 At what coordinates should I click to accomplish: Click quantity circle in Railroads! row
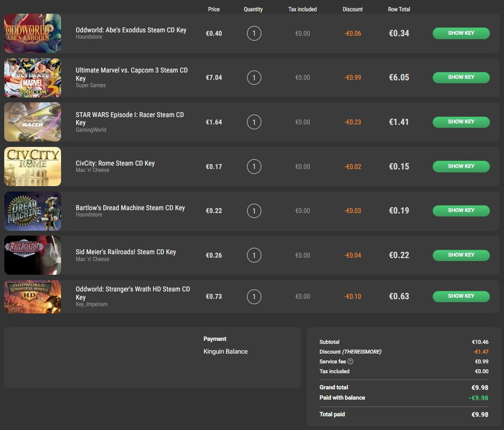pyautogui.click(x=254, y=255)
